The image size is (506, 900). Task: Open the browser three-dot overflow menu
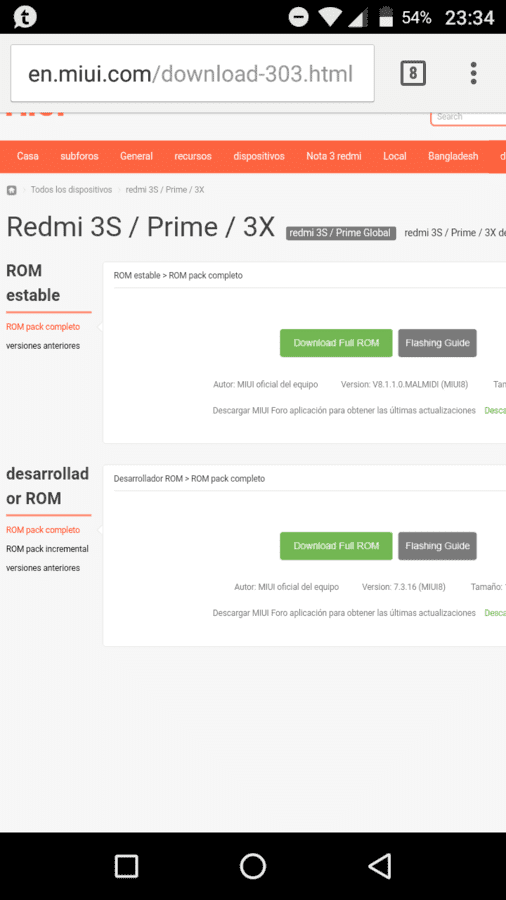[x=473, y=73]
